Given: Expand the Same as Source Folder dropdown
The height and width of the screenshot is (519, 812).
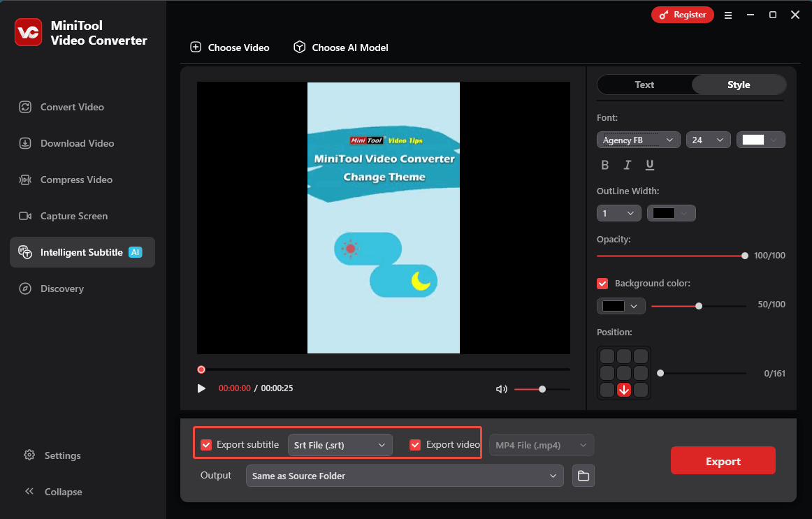Looking at the screenshot, I should (404, 476).
